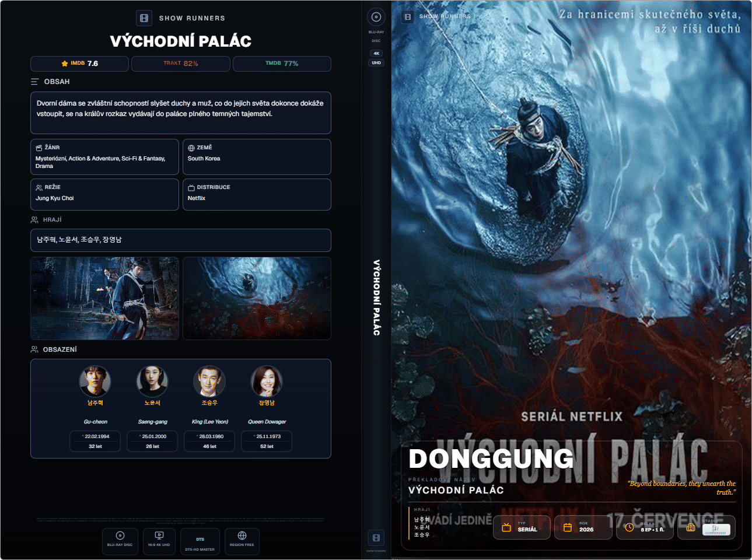
Task: Click the 4K label on the spine
Action: click(x=376, y=53)
